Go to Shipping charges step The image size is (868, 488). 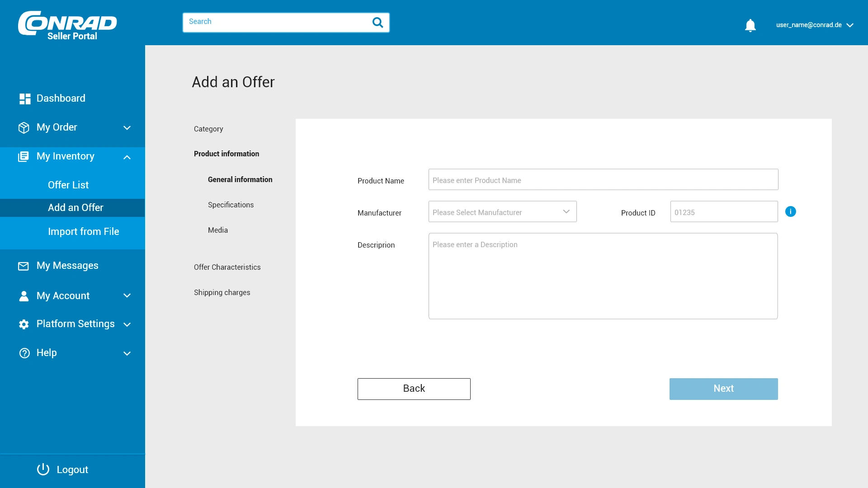[222, 293]
